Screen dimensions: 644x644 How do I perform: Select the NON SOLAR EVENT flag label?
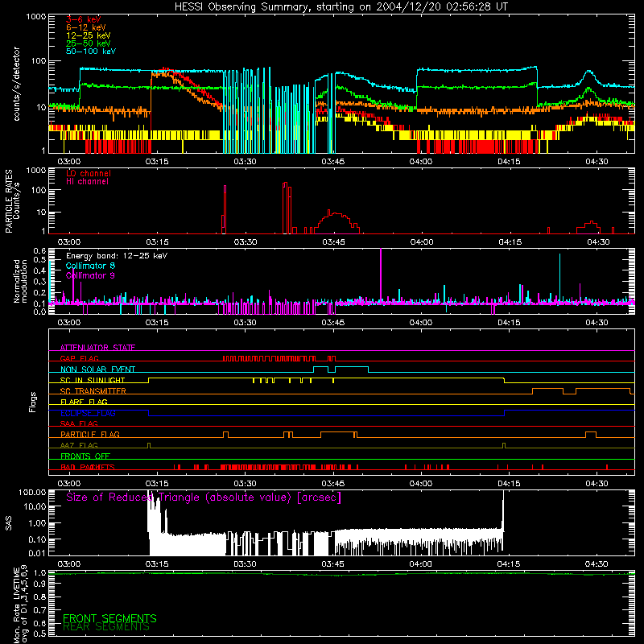[97, 369]
